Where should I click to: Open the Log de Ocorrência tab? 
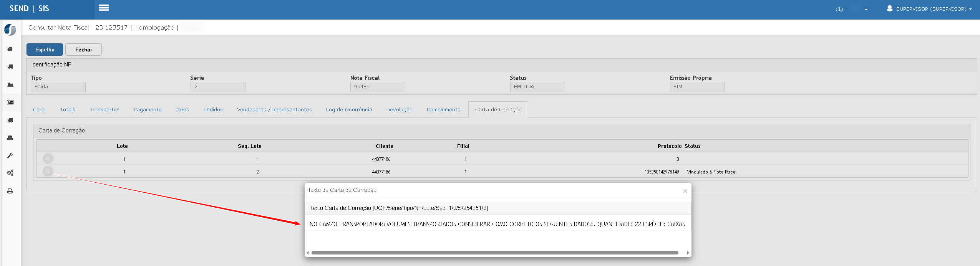349,110
